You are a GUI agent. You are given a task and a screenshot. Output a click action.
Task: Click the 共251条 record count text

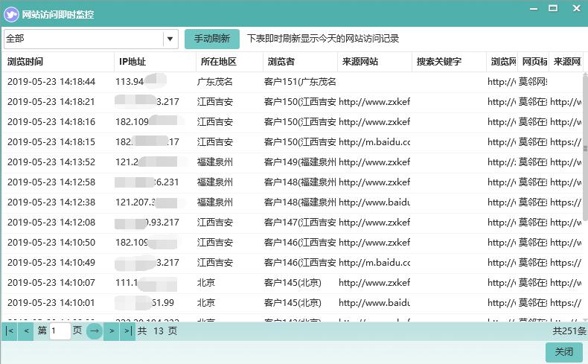pyautogui.click(x=569, y=331)
